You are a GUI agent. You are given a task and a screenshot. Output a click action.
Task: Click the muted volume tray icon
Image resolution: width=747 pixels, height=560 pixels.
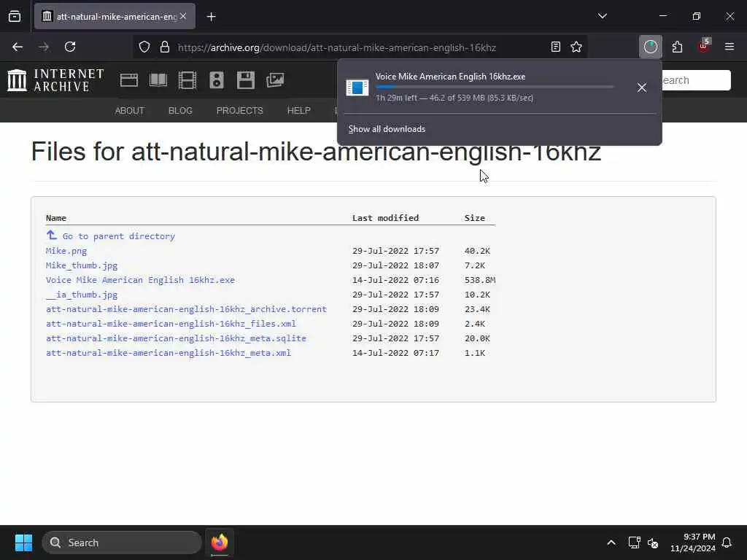(653, 542)
